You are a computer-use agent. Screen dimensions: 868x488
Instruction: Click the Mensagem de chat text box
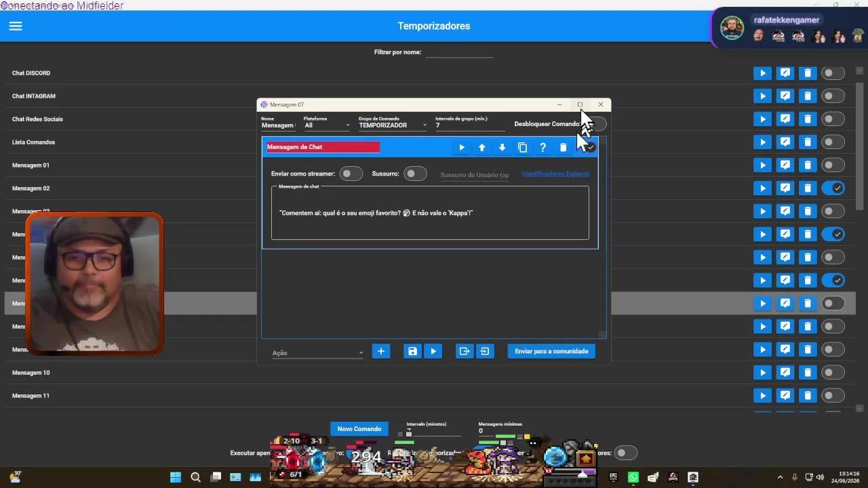coord(430,213)
